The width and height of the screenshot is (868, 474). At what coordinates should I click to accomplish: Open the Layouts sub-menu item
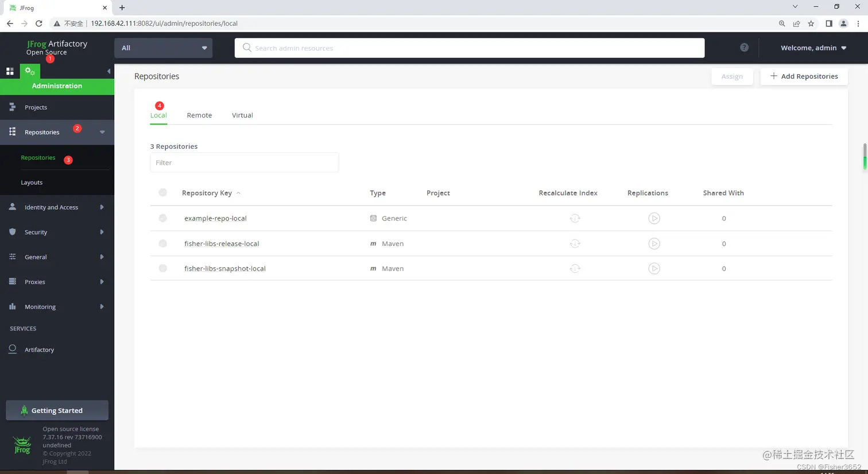32,182
